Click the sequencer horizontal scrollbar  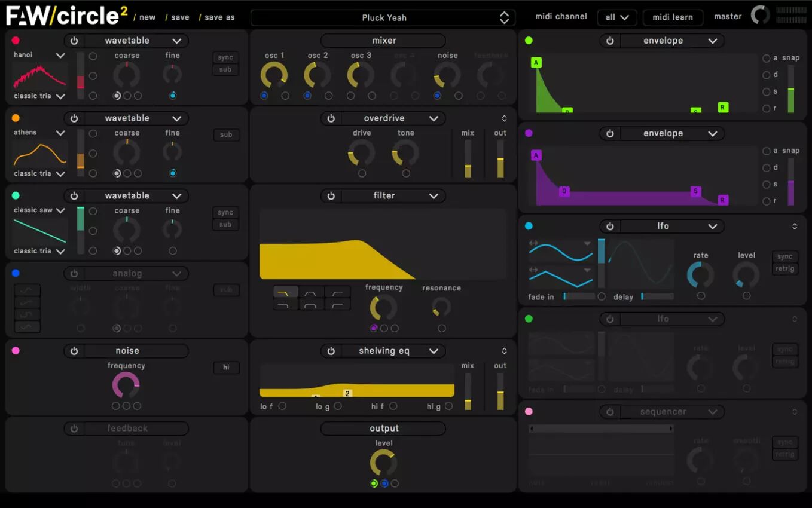(600, 428)
